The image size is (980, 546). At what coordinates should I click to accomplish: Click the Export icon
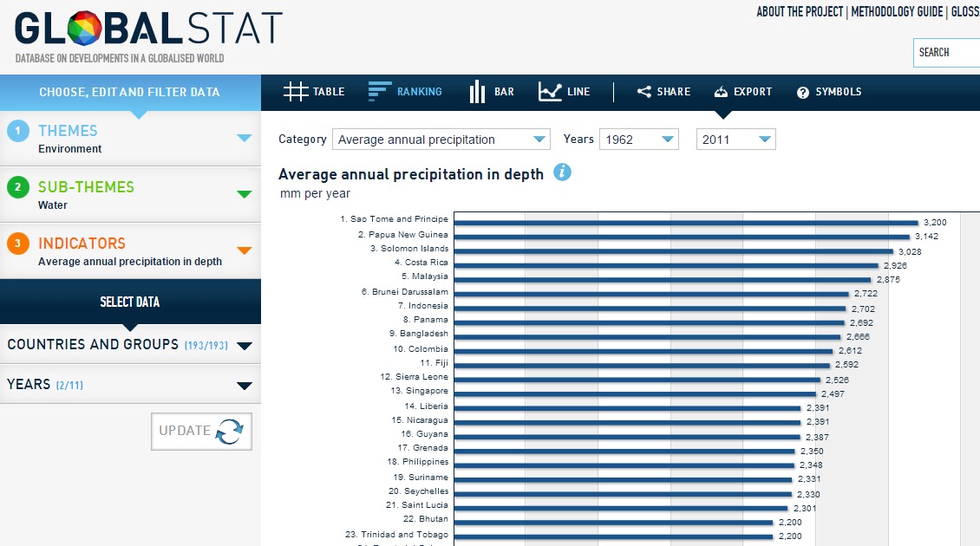coord(722,92)
